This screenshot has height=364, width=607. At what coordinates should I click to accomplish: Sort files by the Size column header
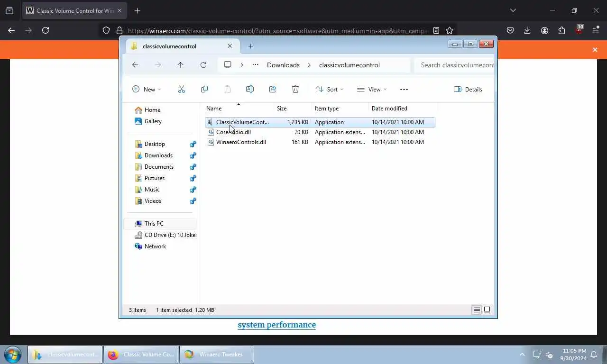tap(293, 109)
